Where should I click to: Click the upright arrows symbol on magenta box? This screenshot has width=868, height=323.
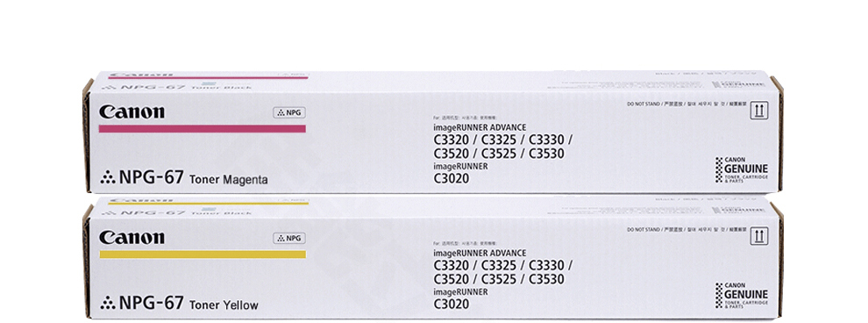pyautogui.click(x=759, y=111)
